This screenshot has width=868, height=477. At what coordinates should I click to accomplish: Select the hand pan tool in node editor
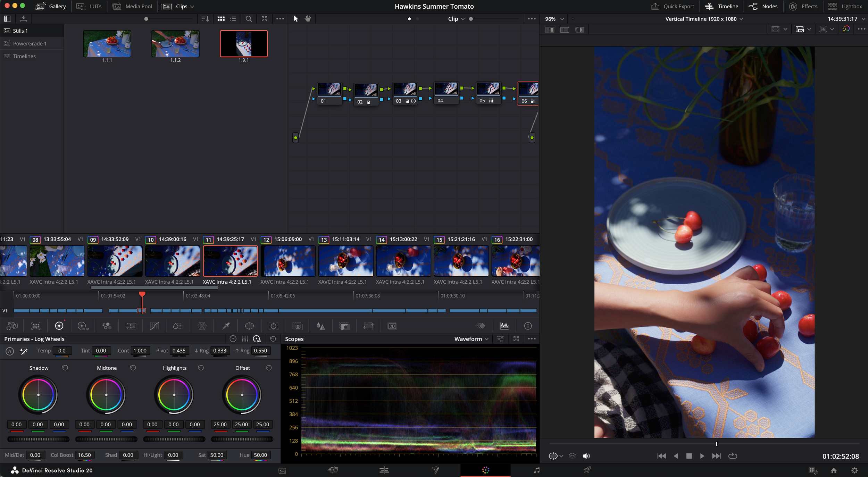click(308, 19)
